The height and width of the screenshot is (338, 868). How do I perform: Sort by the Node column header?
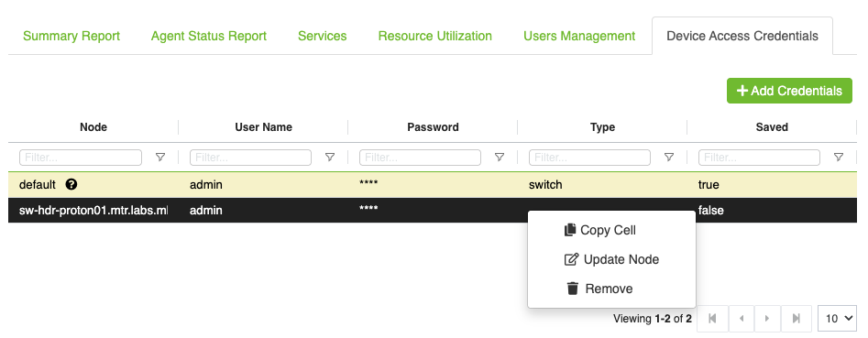click(93, 127)
